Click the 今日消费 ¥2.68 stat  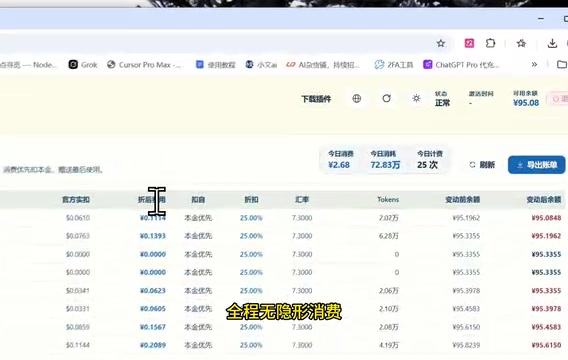[x=340, y=160]
